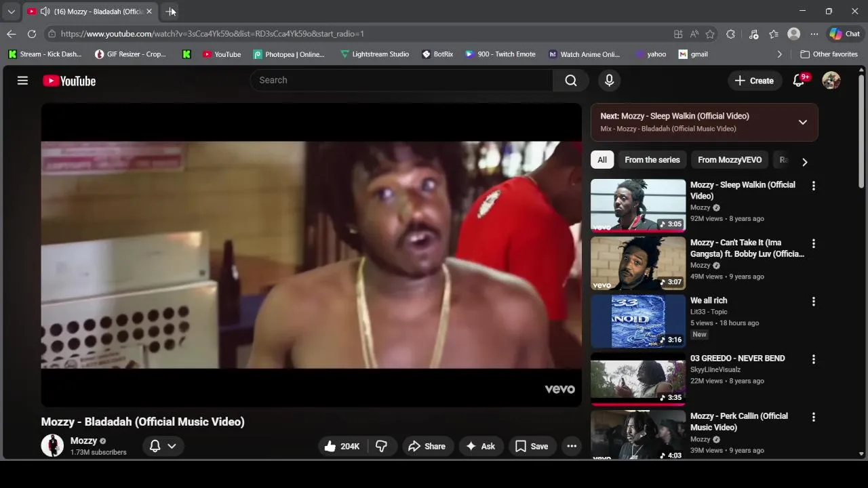Show more bookmarks overflow chevron
The height and width of the screenshot is (488, 868).
click(x=779, y=54)
